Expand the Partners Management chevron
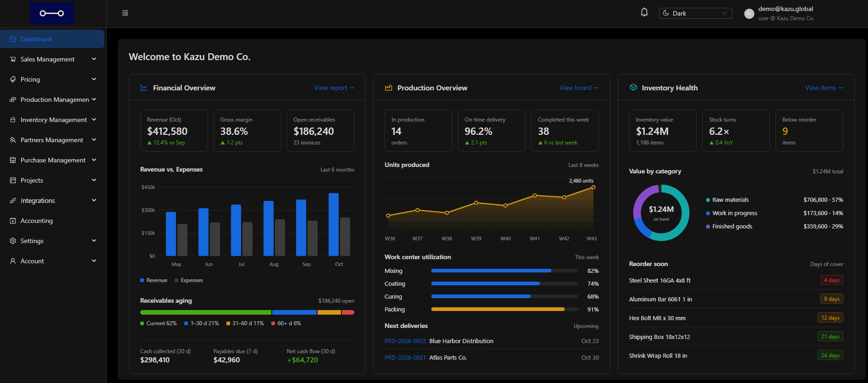Viewport: 868px width, 383px height. [94, 139]
